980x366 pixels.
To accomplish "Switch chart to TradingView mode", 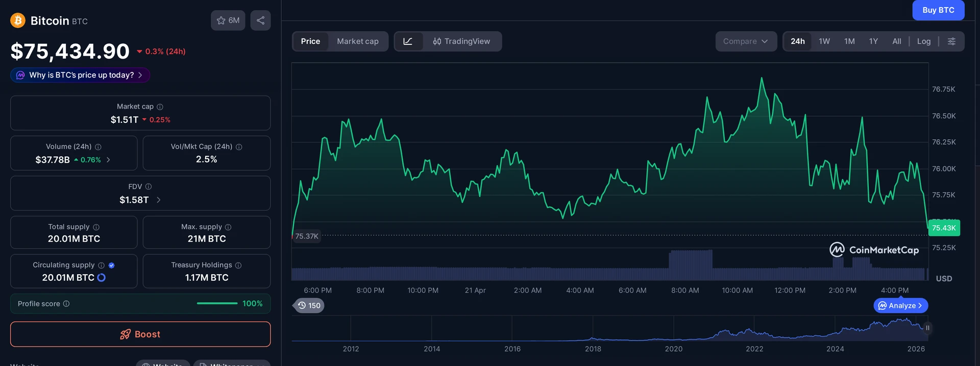I will click(x=461, y=41).
